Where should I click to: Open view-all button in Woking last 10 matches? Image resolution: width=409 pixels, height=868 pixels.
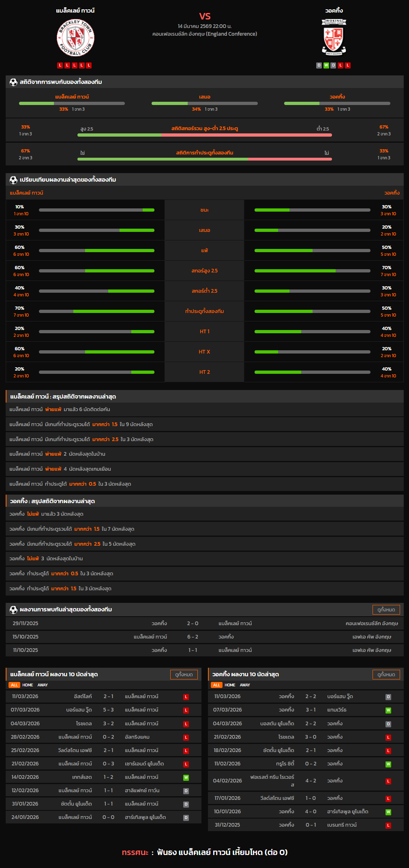point(386,674)
